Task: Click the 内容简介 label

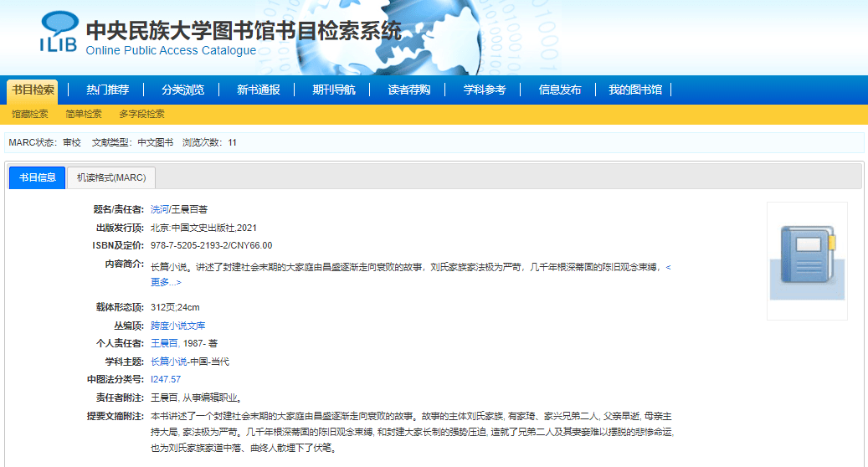Action: click(125, 264)
